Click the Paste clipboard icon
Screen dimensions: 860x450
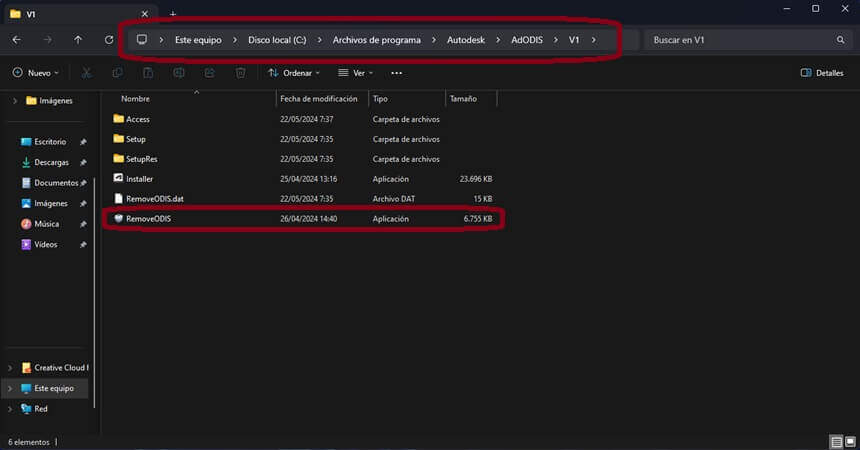(x=148, y=72)
